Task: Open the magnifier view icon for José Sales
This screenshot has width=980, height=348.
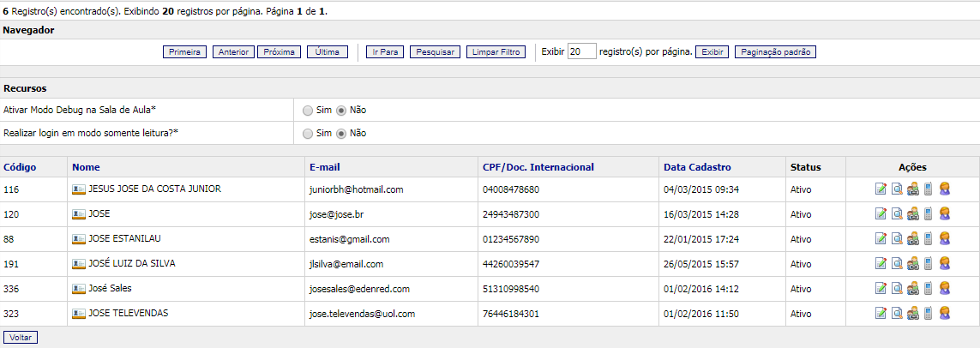Action: (897, 289)
